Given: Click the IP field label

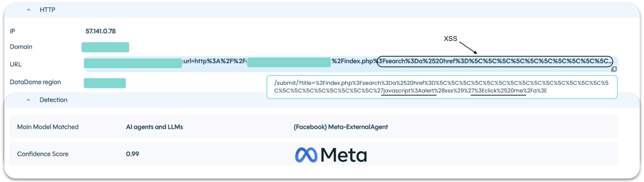Looking at the screenshot, I should tap(12, 31).
